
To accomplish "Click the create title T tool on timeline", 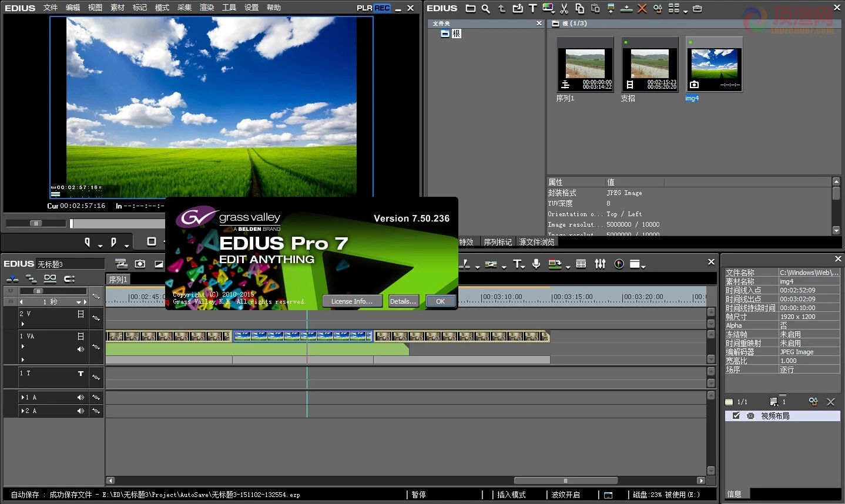I will point(517,264).
